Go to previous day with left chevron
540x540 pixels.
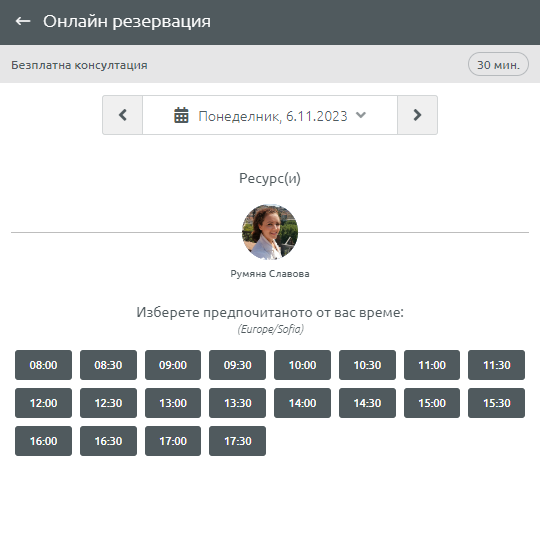123,115
